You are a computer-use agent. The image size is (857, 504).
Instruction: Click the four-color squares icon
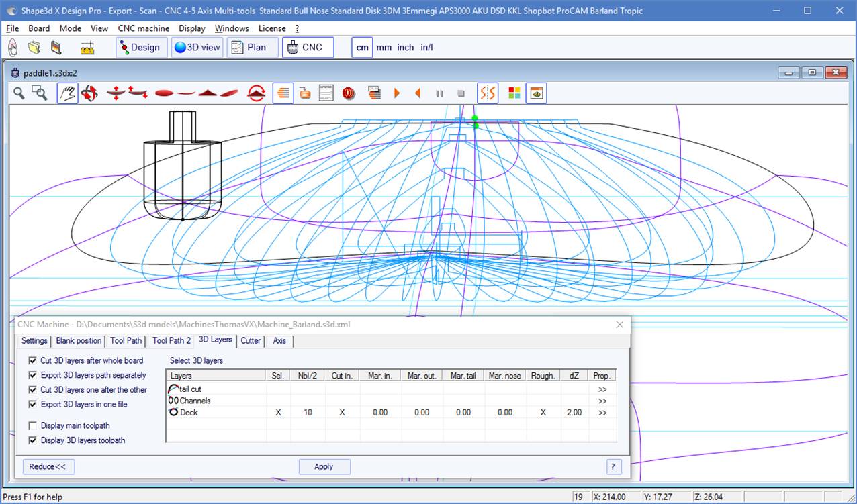[514, 93]
